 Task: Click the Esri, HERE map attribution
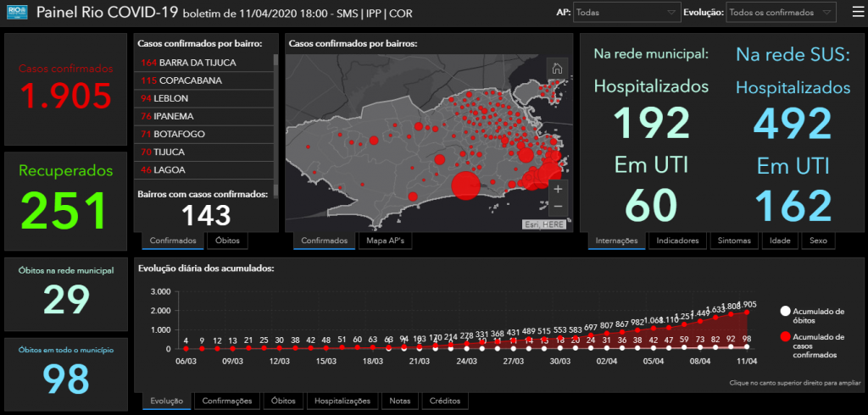(x=543, y=224)
